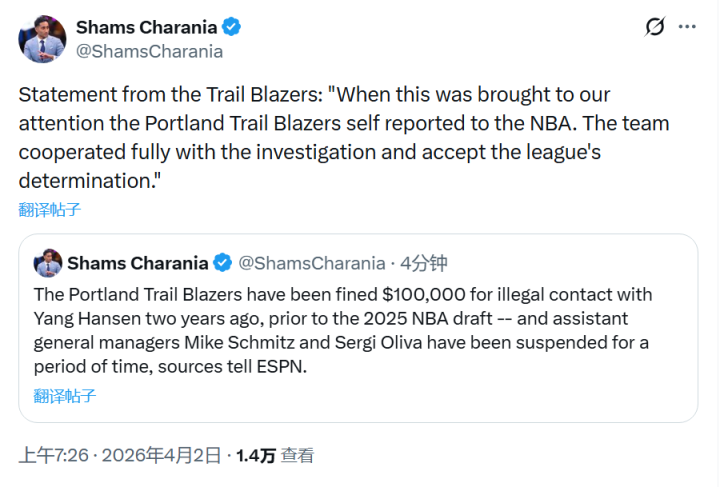Open the quoted post's 4分钟 timestamp
720x487 pixels.
click(424, 263)
